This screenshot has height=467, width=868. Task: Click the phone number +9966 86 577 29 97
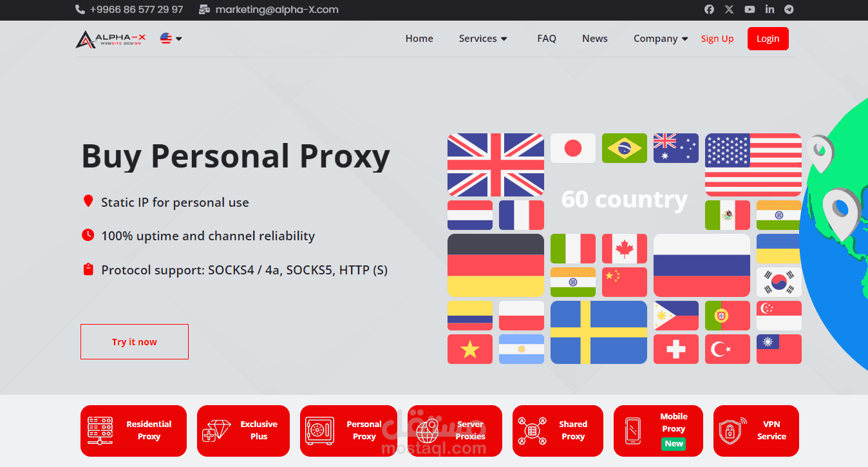(x=137, y=10)
